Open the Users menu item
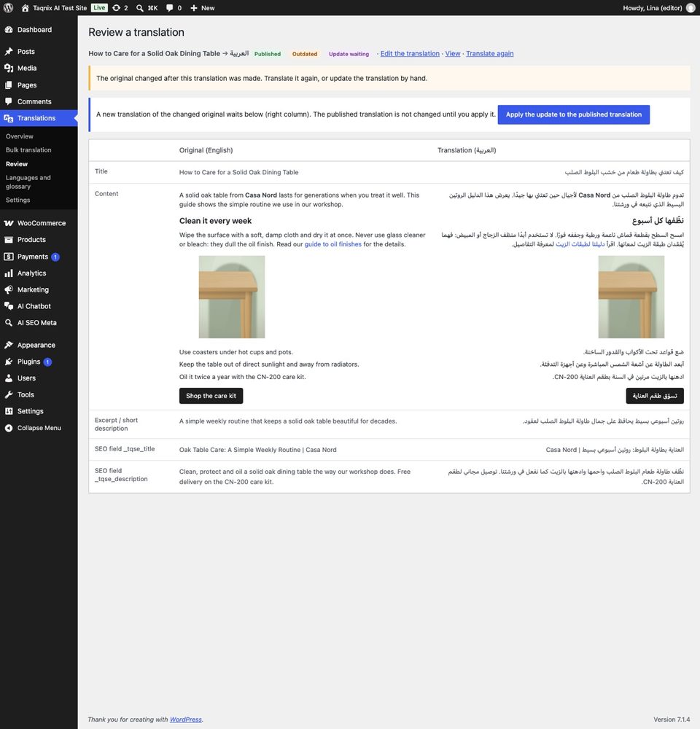Screen dimensions: 700x729 click(39, 378)
